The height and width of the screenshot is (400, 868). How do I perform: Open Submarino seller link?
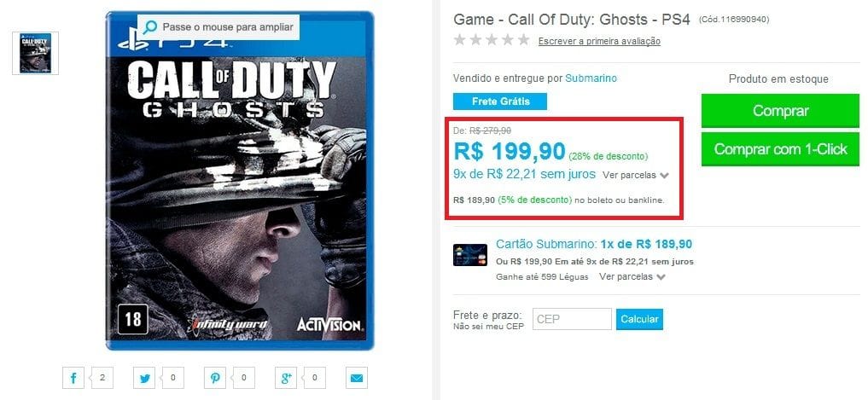tap(591, 78)
